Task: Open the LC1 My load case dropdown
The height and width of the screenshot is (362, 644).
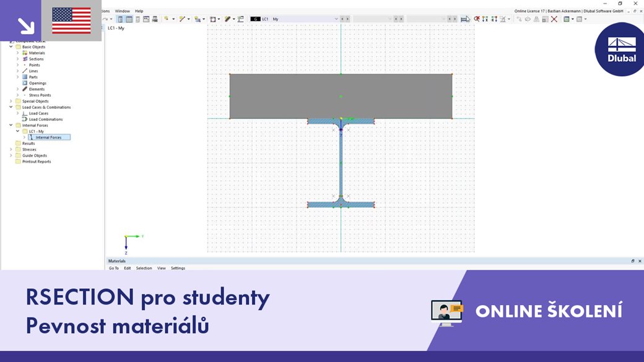Action: click(336, 19)
